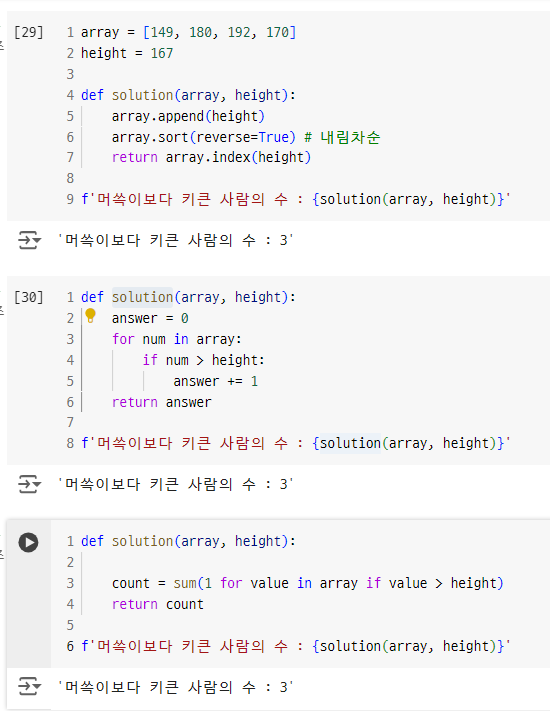
Task: Click empty line 7 in cell 30 editor
Action: [299, 423]
